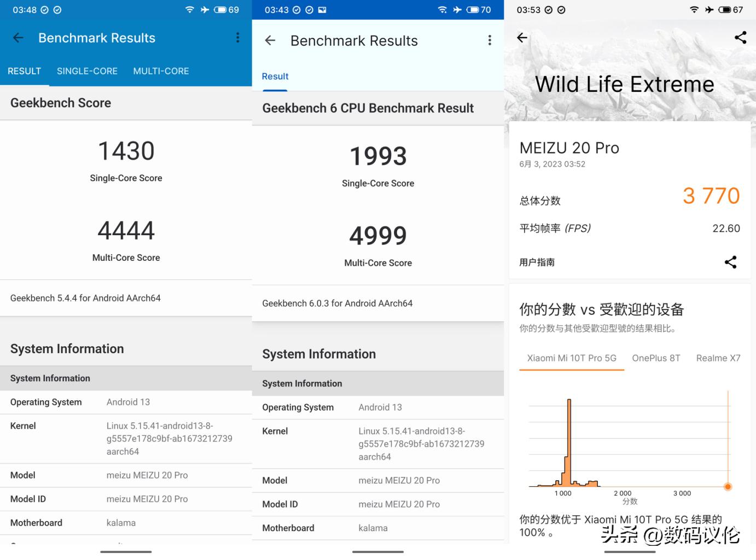Viewport: 756px width, 560px height.
Task: Tap the date '6月 3, 2023 03:52'
Action: point(553,164)
